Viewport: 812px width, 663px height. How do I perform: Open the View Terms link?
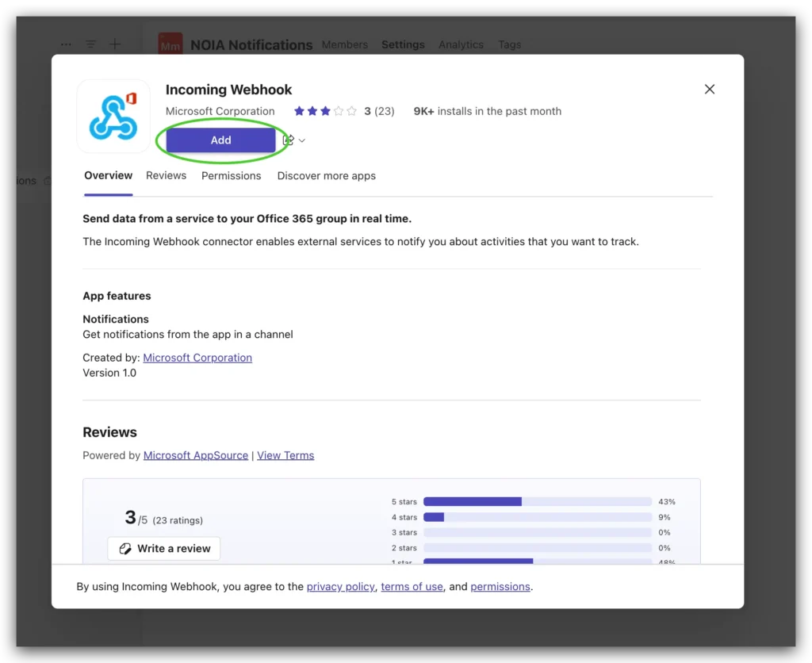click(x=285, y=455)
